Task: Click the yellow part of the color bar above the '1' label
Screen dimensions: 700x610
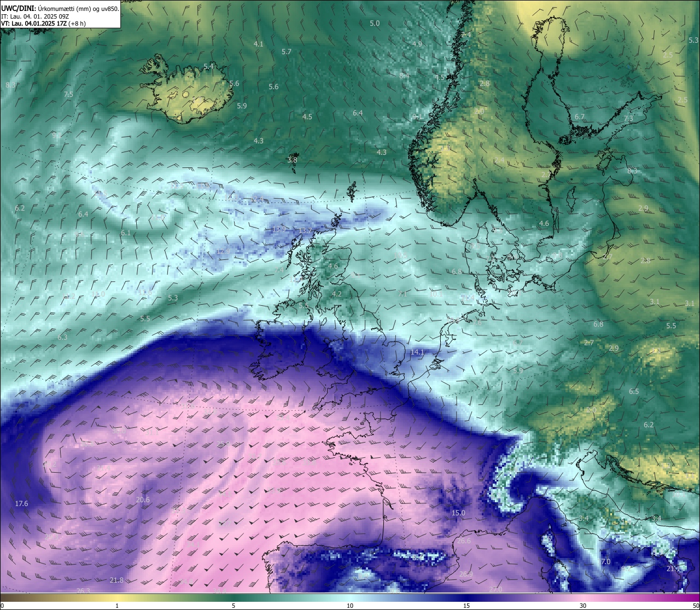Action: 117,597
